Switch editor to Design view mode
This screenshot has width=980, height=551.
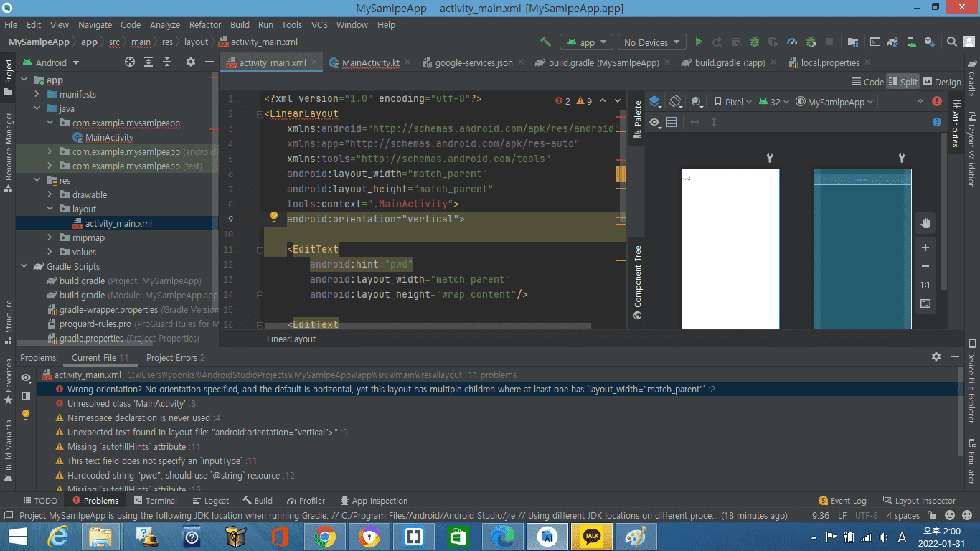[x=942, y=82]
